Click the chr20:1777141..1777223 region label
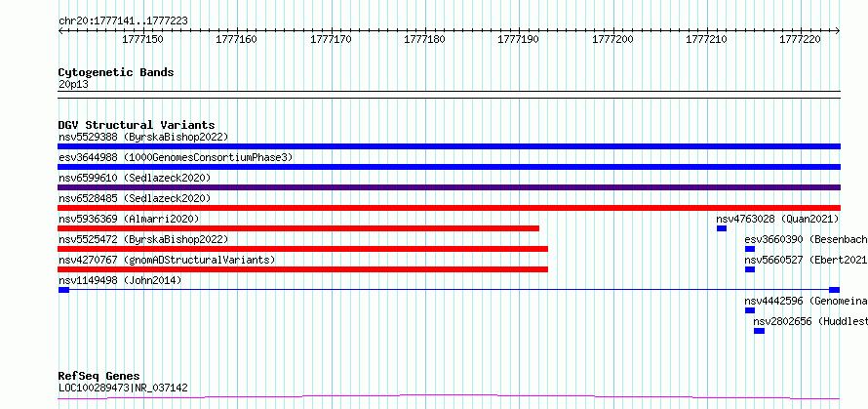The height and width of the screenshot is (409, 868). [123, 20]
